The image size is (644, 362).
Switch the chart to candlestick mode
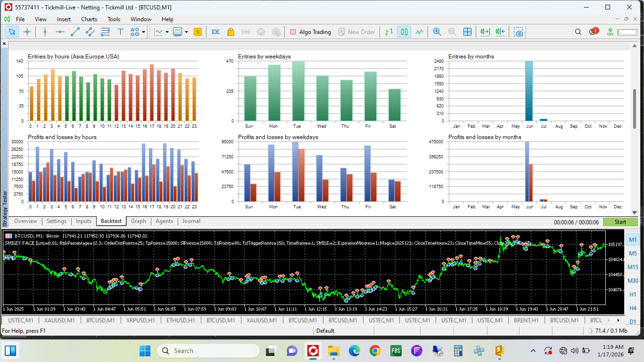(x=404, y=32)
